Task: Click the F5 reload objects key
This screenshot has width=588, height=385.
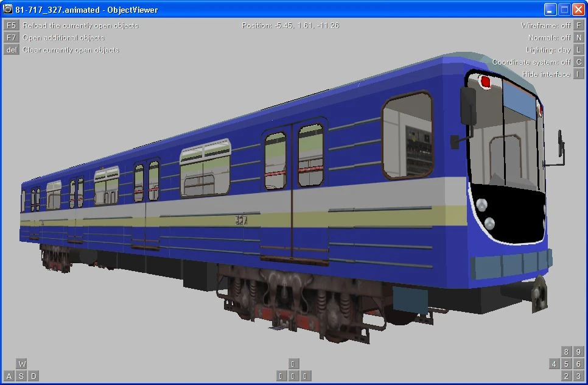Action: 11,25
